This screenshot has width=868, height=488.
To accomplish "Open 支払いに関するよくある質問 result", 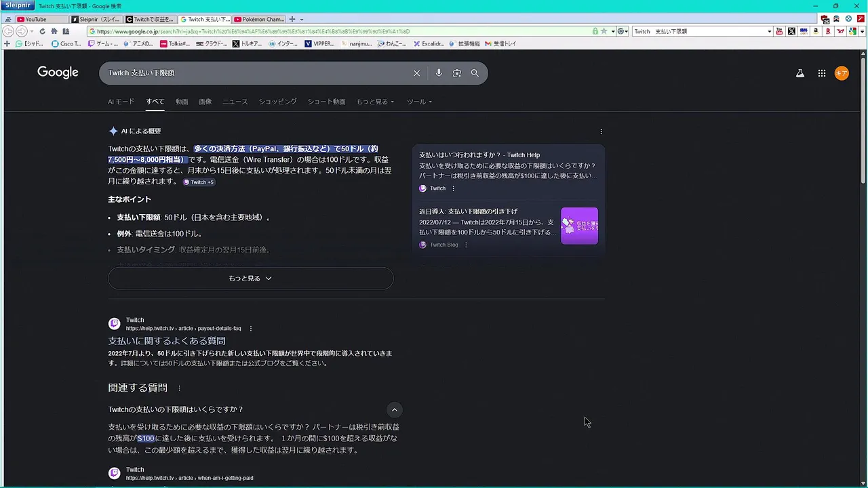I will pos(167,341).
